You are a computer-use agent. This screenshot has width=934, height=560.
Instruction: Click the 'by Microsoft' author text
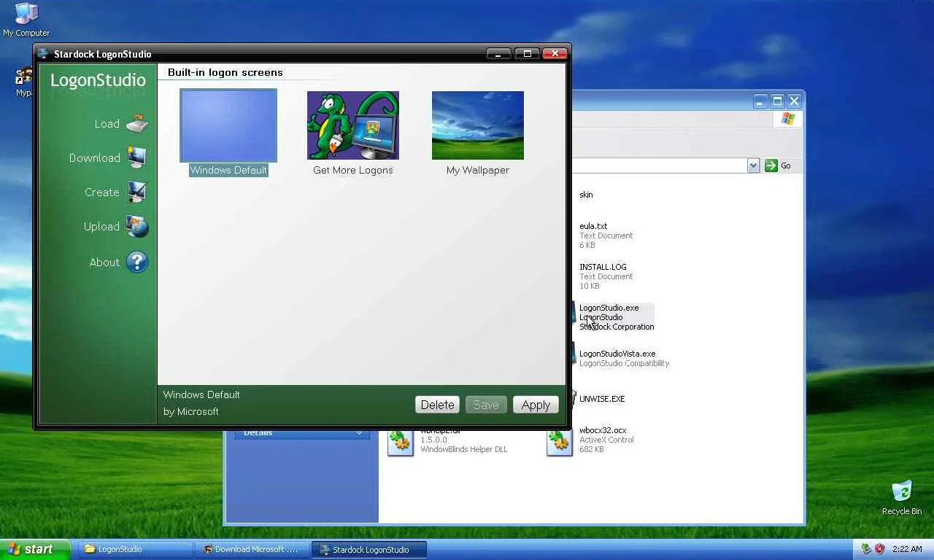(x=191, y=411)
